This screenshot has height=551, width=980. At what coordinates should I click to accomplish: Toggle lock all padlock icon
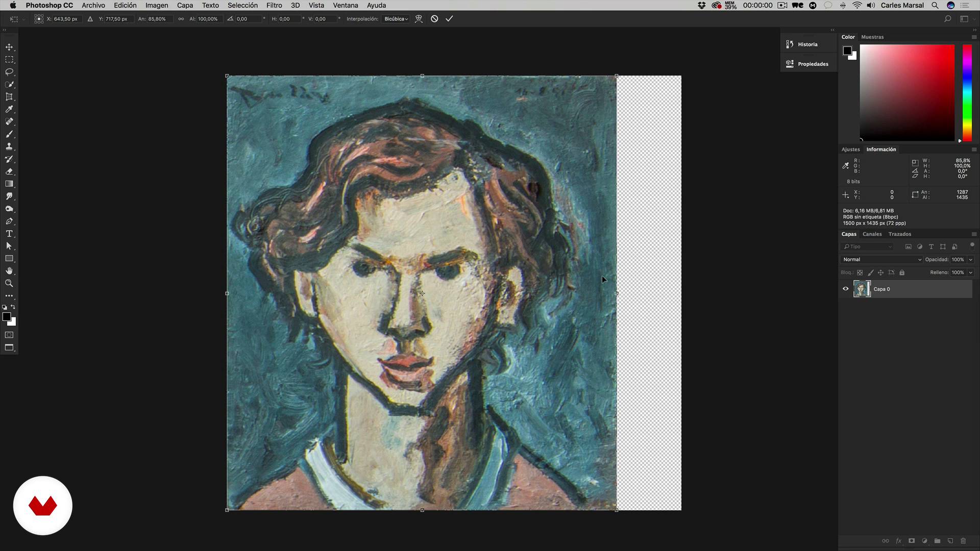[x=902, y=272]
